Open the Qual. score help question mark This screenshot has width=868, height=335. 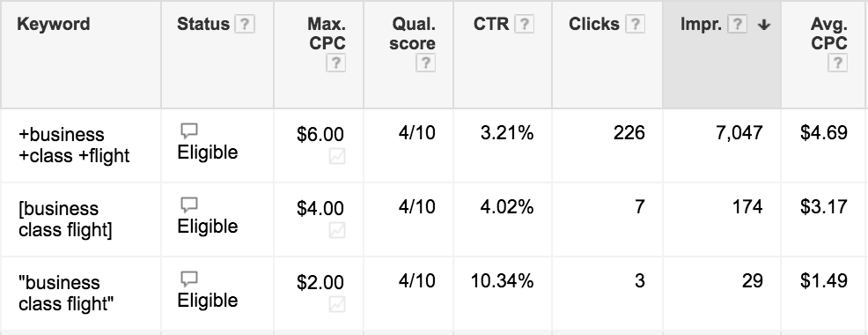point(425,63)
